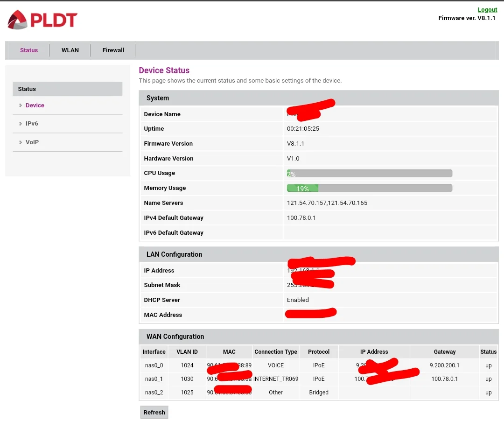Image resolution: width=504 pixels, height=435 pixels.
Task: Click the arrow bullet beside VoIP
Action: coord(20,142)
